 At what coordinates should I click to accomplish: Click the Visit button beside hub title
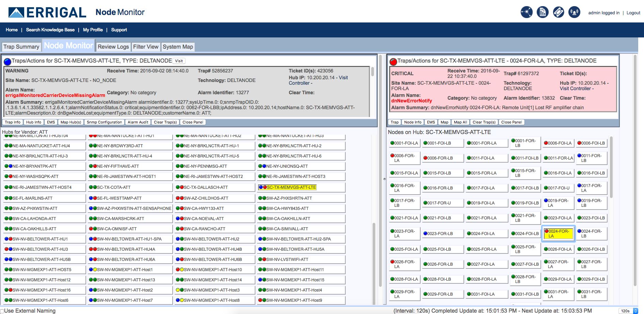tap(179, 61)
